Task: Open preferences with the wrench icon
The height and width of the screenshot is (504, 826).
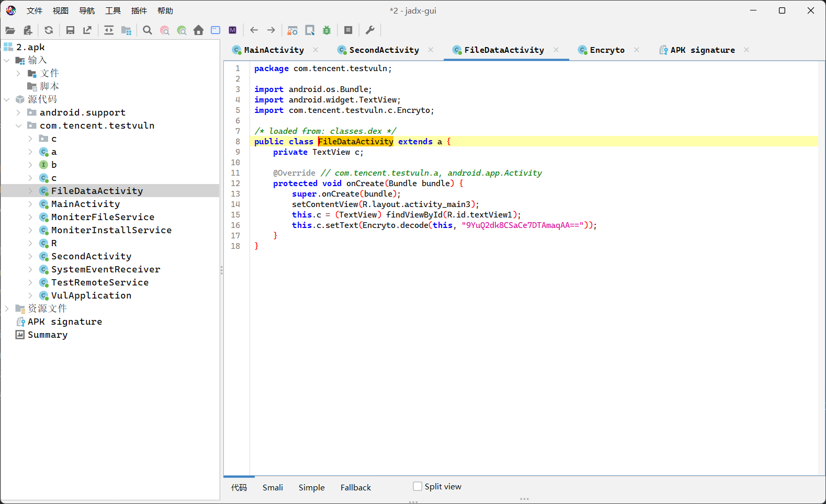Action: pos(370,30)
